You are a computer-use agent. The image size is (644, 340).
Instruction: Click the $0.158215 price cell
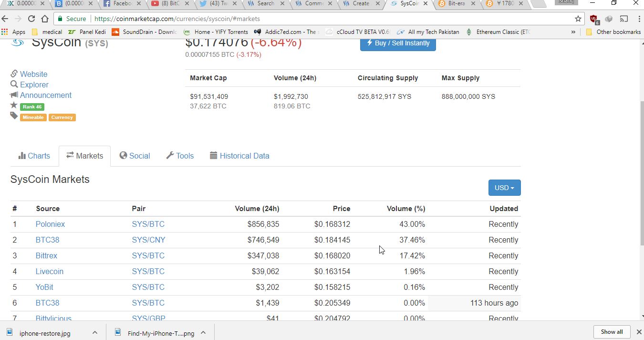332,287
